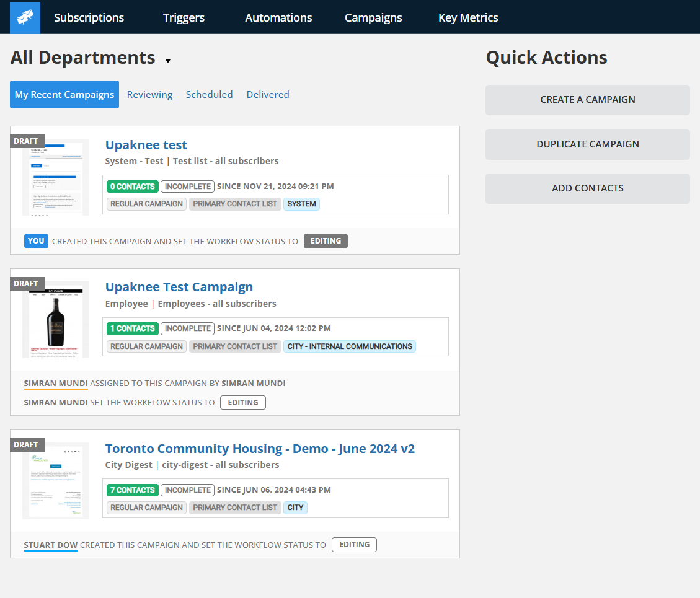Click the Upaknee envelope logo
The height and width of the screenshot is (598, 700).
tap(24, 17)
